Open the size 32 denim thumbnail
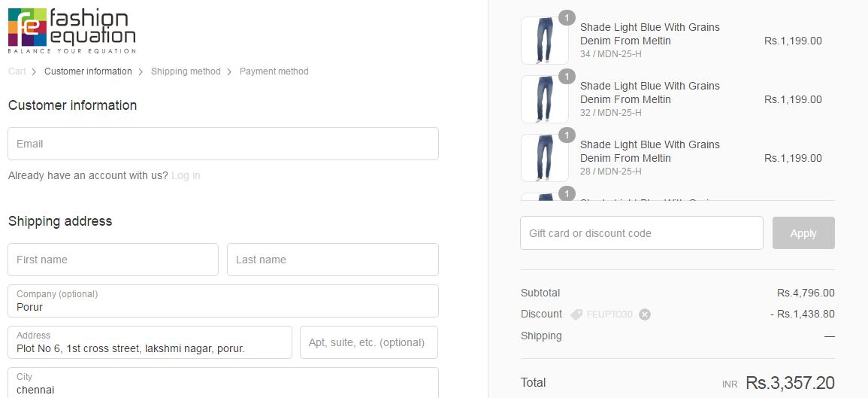This screenshot has height=398, width=868. (544, 99)
